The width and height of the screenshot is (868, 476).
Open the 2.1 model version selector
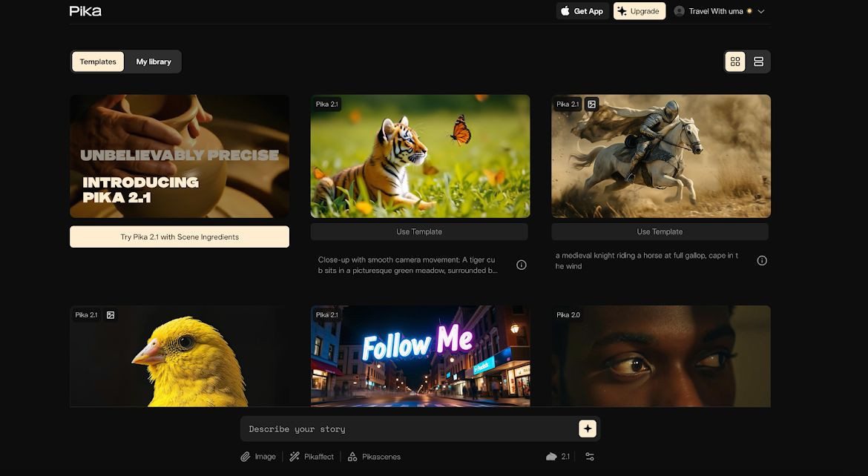tap(559, 457)
